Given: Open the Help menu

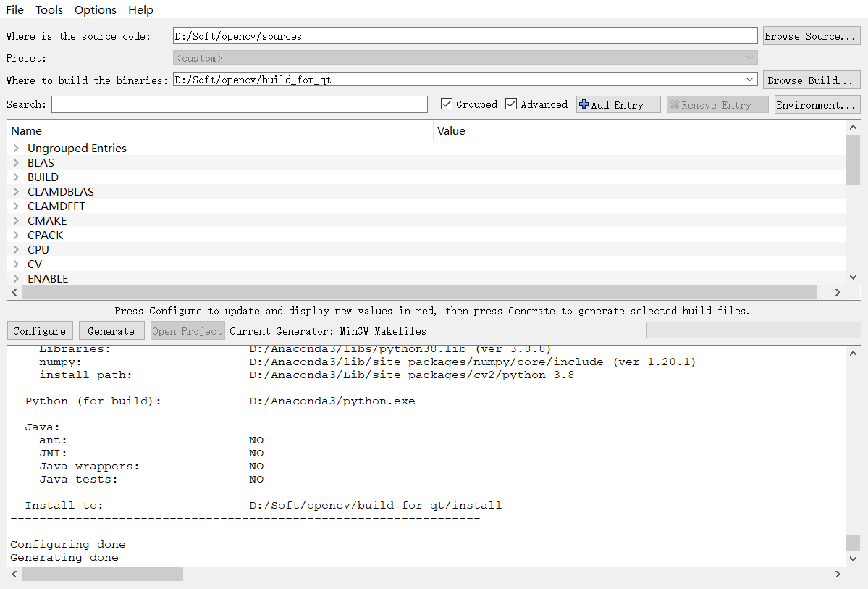Looking at the screenshot, I should 140,9.
